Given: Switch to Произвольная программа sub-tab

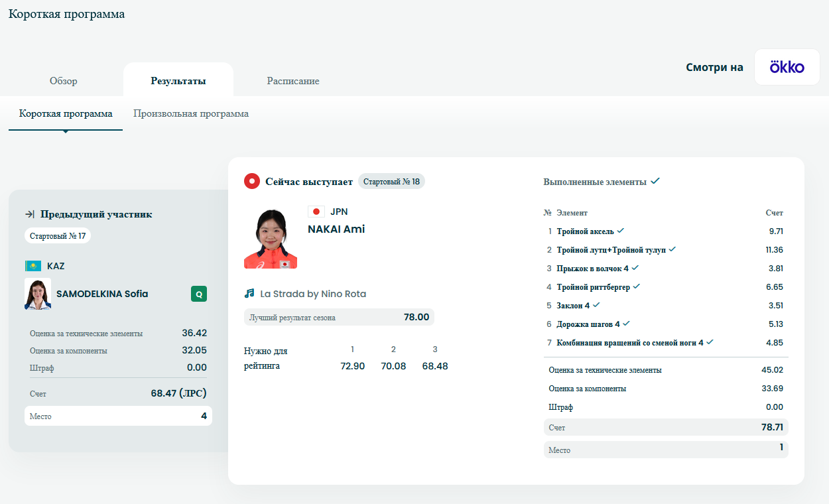Looking at the screenshot, I should [191, 113].
